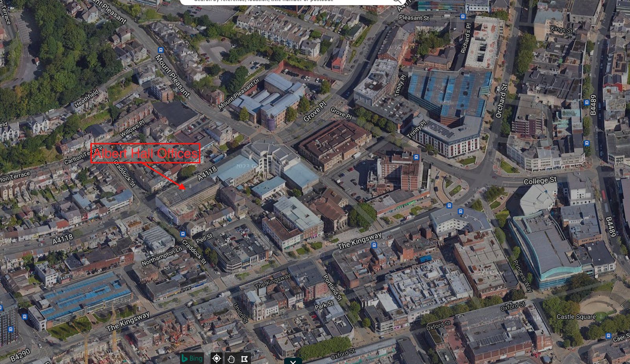This screenshot has height=364, width=630.
Task: Select the Princess Way road label
Action: [x=522, y=275]
